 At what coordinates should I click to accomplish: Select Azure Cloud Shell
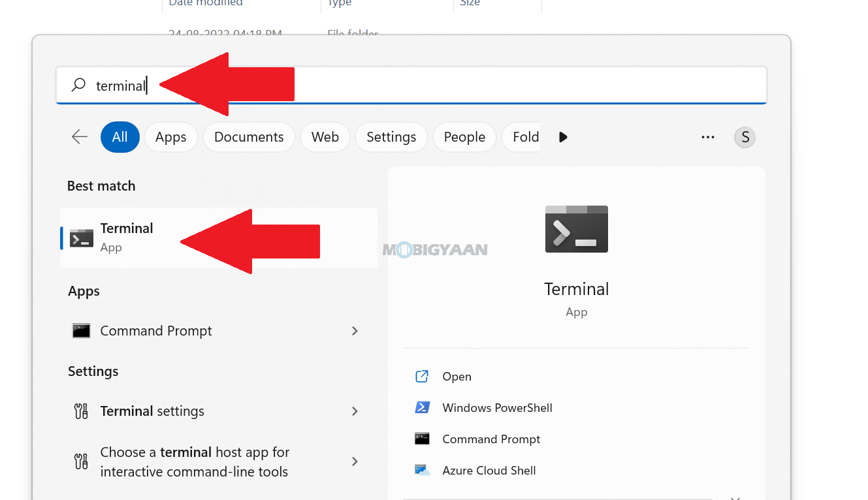pos(489,470)
